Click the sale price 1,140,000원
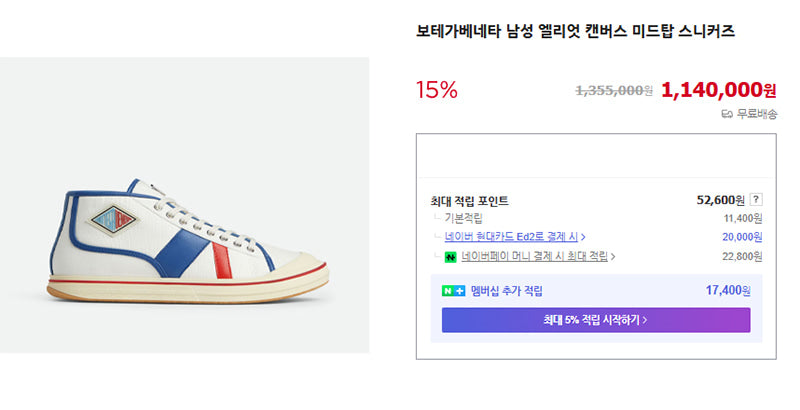Image resolution: width=800 pixels, height=410 pixels. [718, 90]
